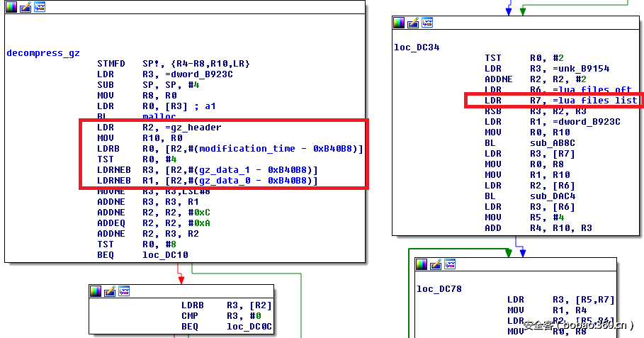Follow the sub_DAC4 call target

[553, 196]
